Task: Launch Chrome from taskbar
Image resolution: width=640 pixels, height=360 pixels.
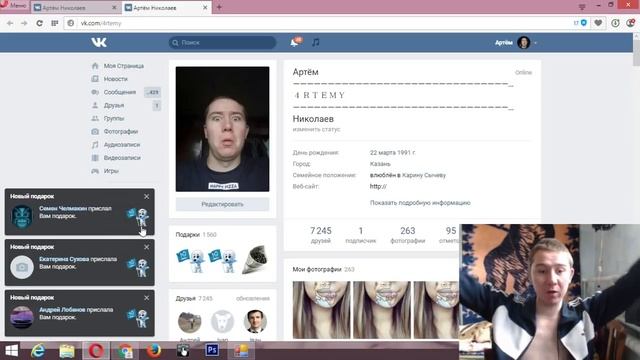Action: click(125, 351)
